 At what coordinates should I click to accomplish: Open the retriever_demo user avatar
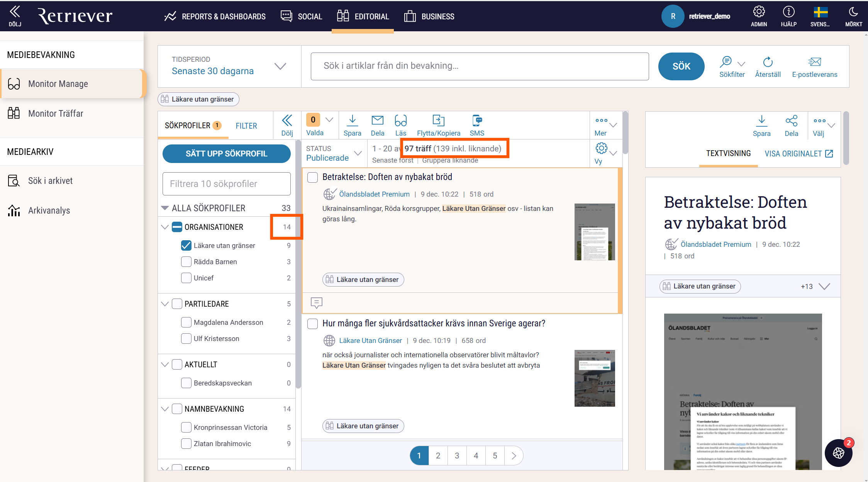(673, 16)
